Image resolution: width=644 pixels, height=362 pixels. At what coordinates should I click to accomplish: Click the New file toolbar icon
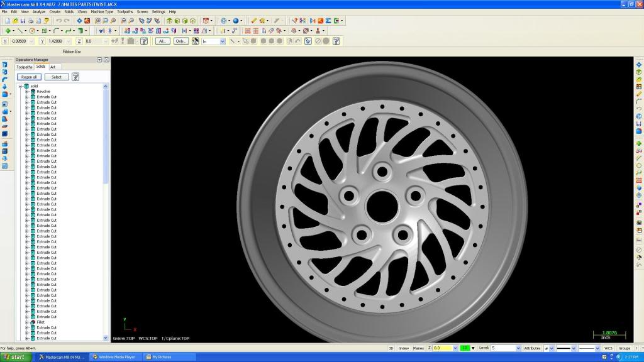[6, 21]
